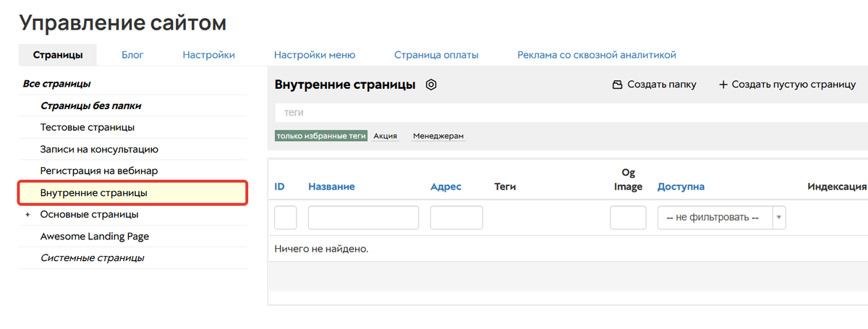Open the Блог tab

[x=132, y=55]
